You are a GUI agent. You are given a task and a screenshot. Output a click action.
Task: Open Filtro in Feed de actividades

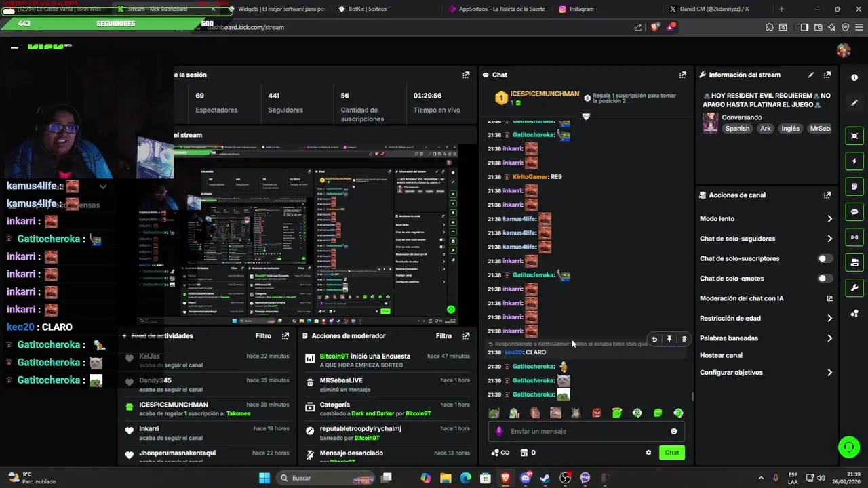(263, 335)
